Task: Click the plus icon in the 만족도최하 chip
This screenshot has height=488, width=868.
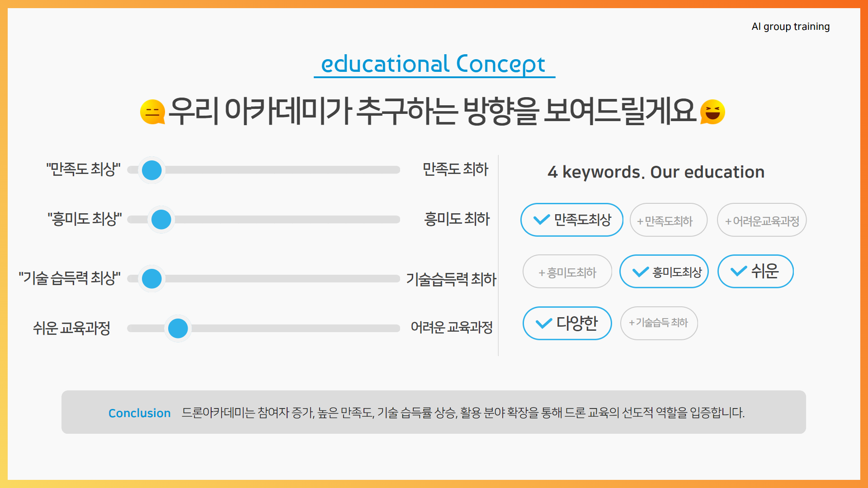Action: pos(640,221)
